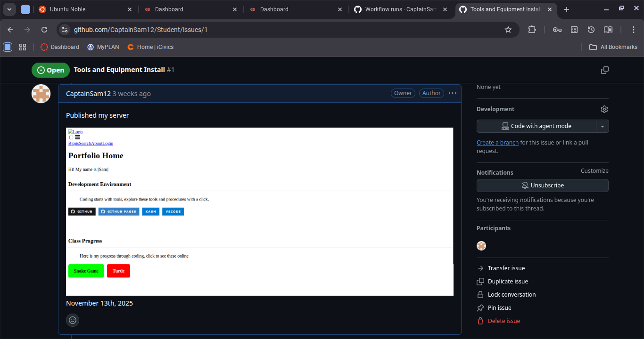Open the apps grid in bookmarks bar
Viewport: 644px width, 339px height.
[22, 47]
